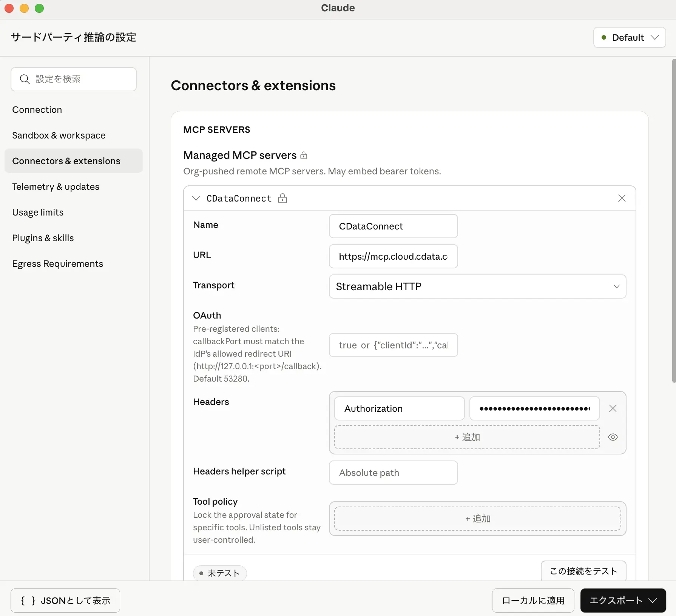Click the JSONとして表示 button
676x616 pixels.
click(x=65, y=601)
